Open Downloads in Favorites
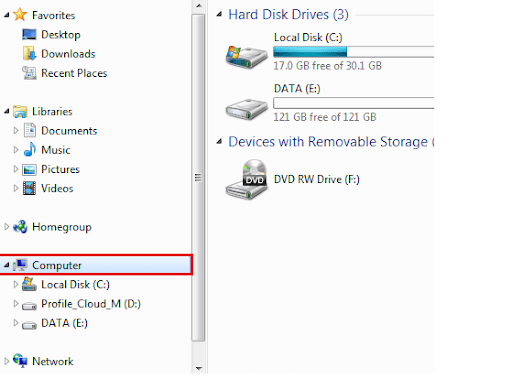This screenshot has height=390, width=512. [68, 54]
